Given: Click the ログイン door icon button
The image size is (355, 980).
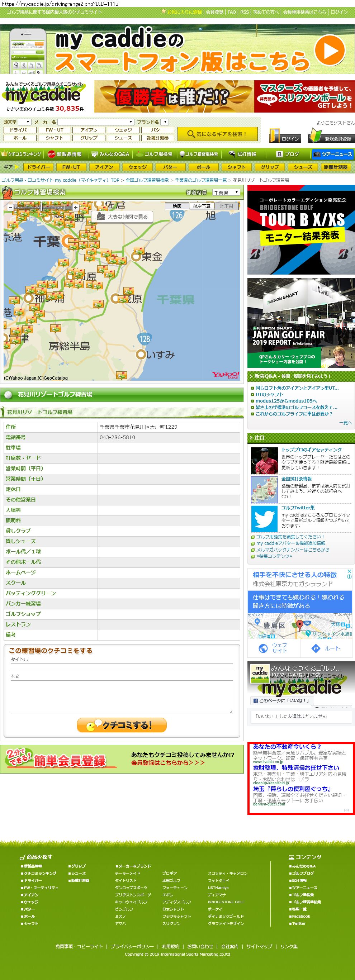Looking at the screenshot, I should click(x=285, y=136).
